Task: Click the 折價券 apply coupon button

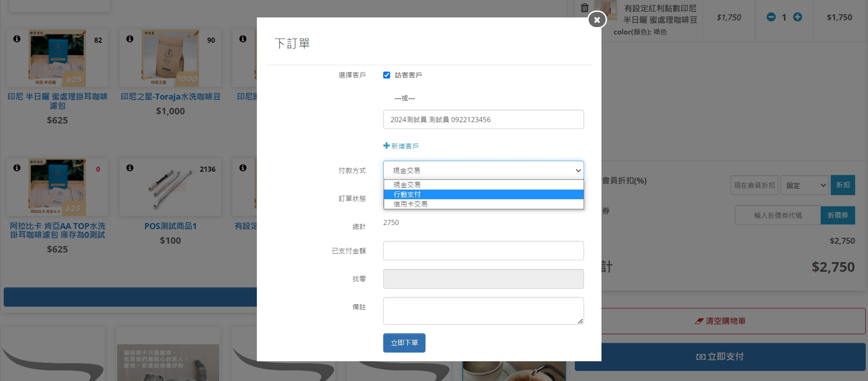Action: pos(838,215)
